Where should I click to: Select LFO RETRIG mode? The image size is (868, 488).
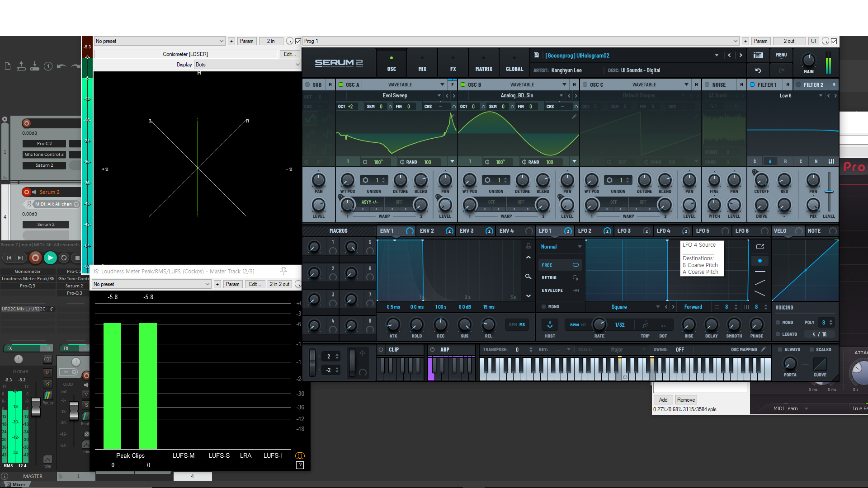click(560, 278)
